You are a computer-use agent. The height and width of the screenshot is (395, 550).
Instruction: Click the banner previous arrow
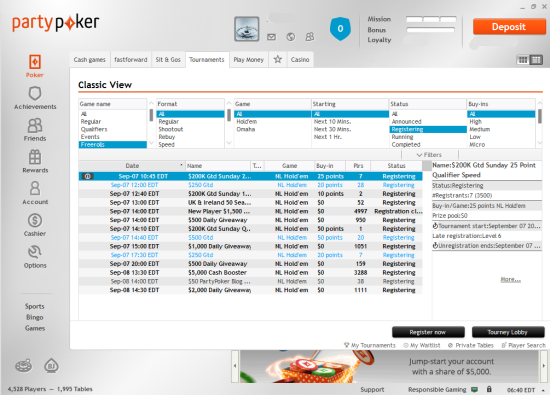tap(235, 366)
